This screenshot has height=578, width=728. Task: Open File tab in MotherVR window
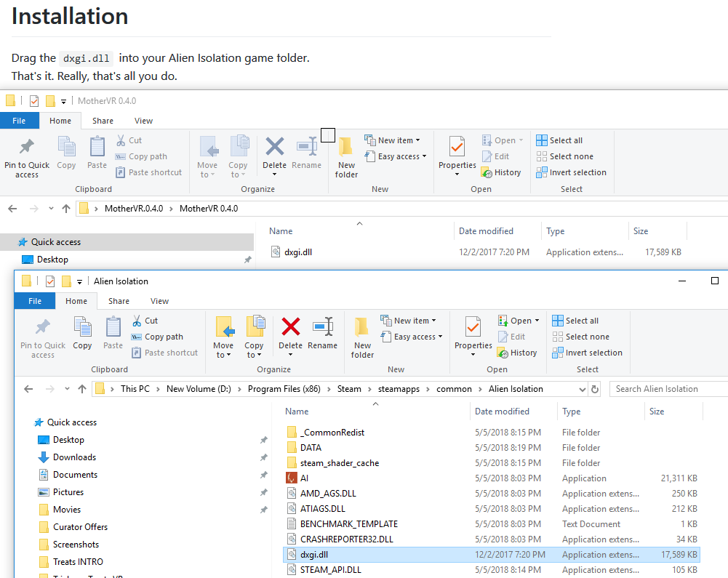tap(19, 121)
